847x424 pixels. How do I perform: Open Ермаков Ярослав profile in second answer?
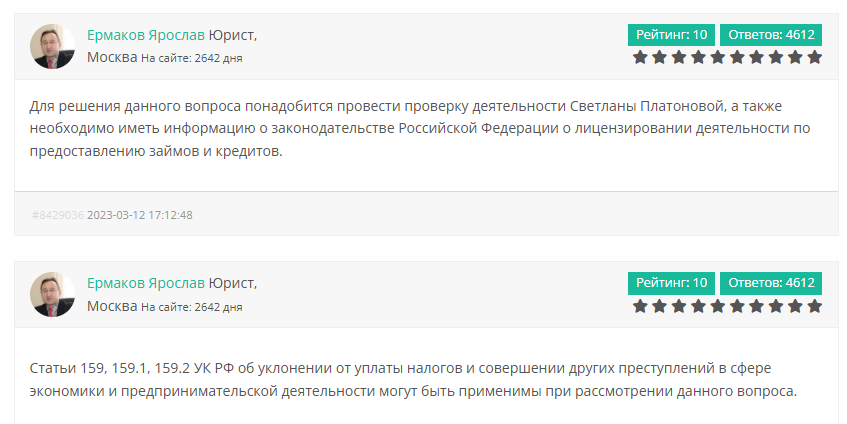click(146, 283)
